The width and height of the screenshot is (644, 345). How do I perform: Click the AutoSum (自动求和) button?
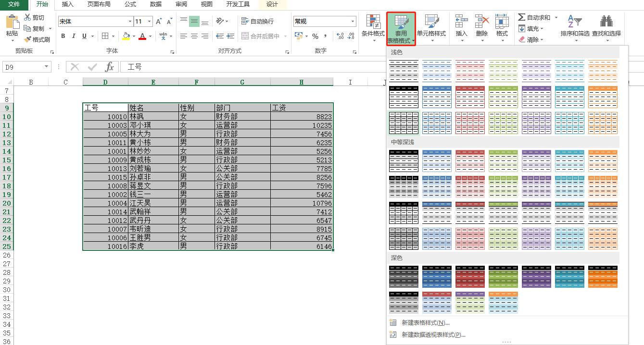[x=534, y=17]
